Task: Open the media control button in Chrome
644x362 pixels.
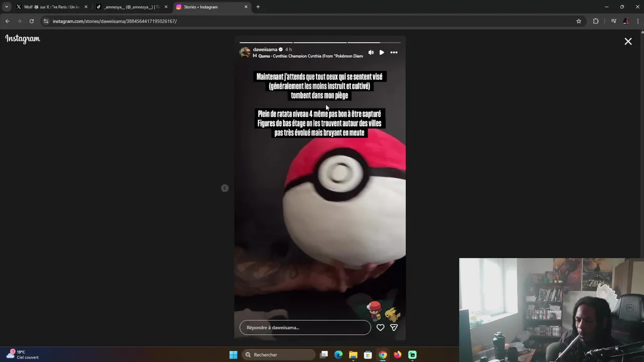Action: point(614,21)
